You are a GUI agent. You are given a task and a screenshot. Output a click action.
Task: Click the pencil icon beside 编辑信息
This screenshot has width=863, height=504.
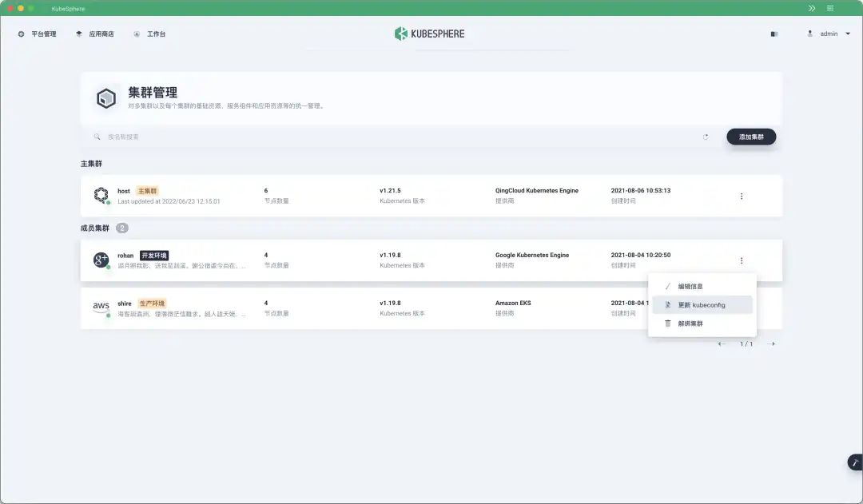[667, 286]
